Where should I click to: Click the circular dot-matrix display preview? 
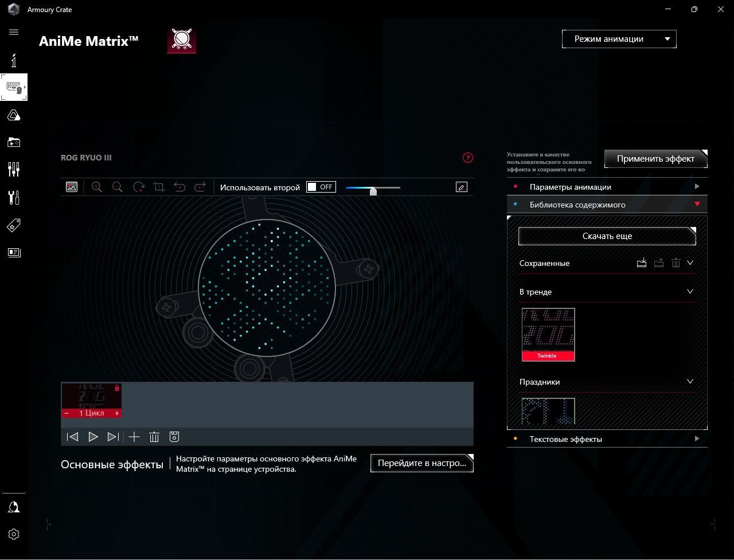267,288
